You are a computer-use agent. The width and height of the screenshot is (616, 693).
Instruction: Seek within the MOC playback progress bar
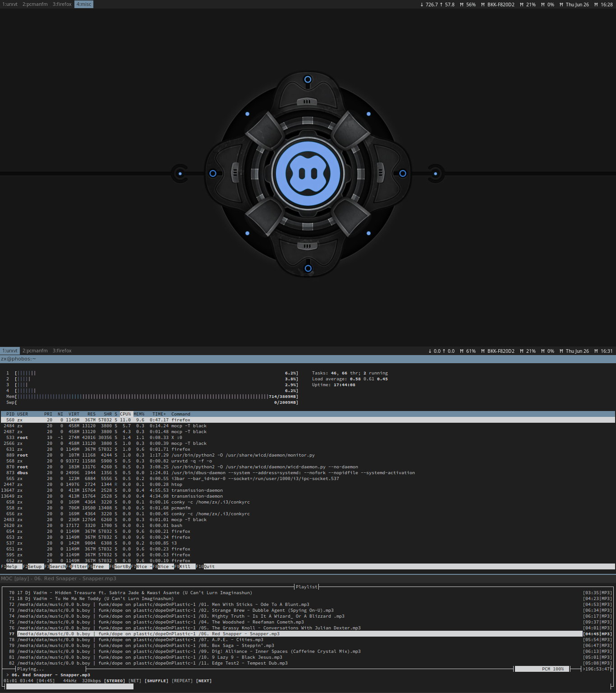pos(308,687)
